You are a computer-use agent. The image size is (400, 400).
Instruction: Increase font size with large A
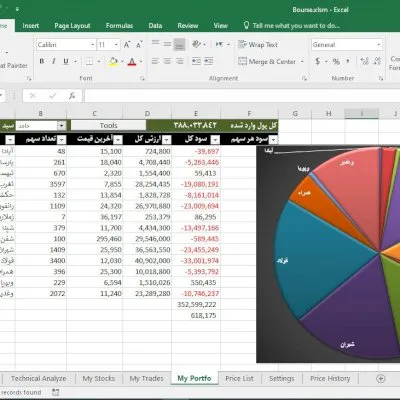tap(127, 45)
